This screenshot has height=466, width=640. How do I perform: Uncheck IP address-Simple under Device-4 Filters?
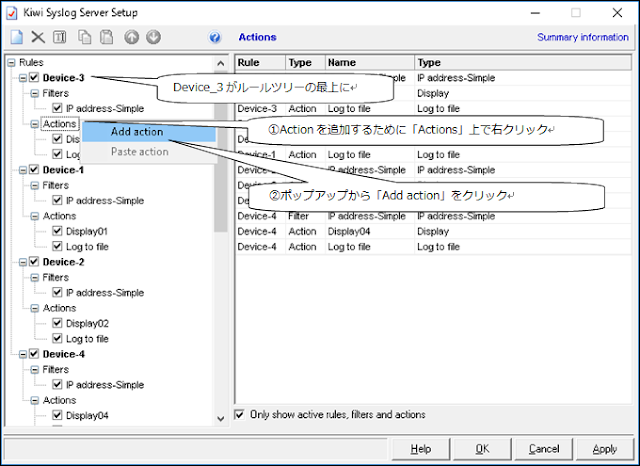57,384
